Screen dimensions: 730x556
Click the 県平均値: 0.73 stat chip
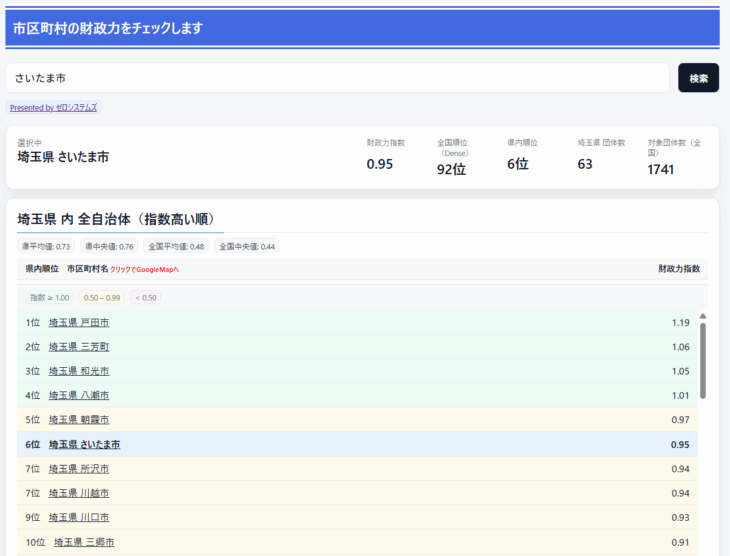click(48, 246)
